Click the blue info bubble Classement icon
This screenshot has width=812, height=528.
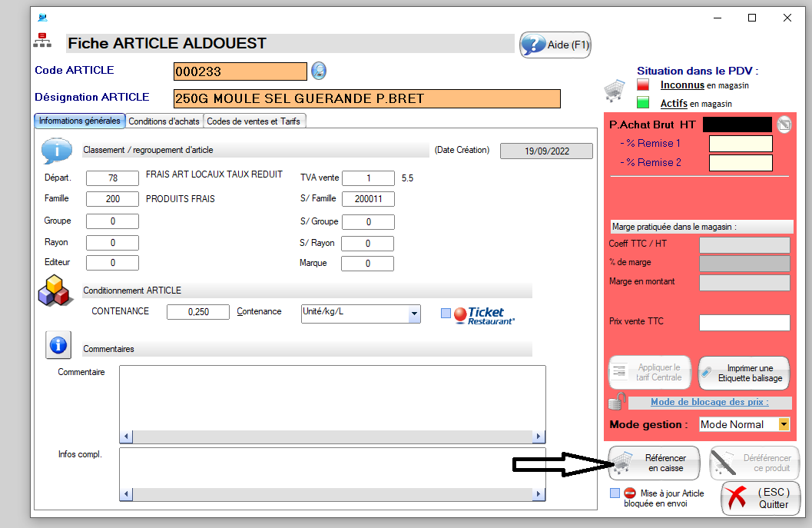pyautogui.click(x=56, y=151)
